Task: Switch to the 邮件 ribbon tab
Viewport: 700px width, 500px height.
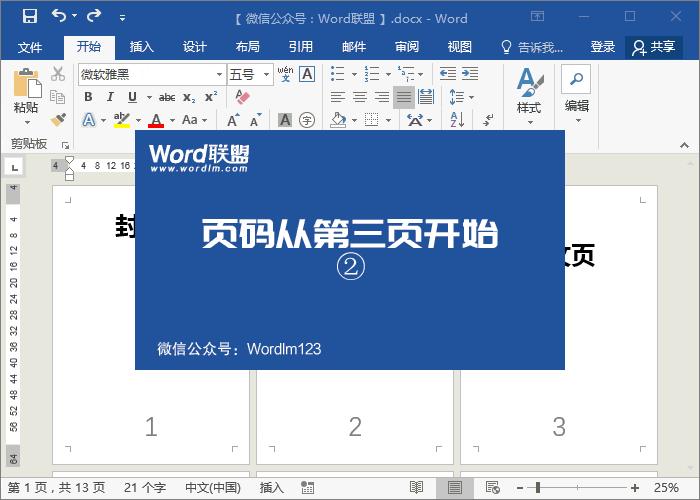Action: pos(354,46)
